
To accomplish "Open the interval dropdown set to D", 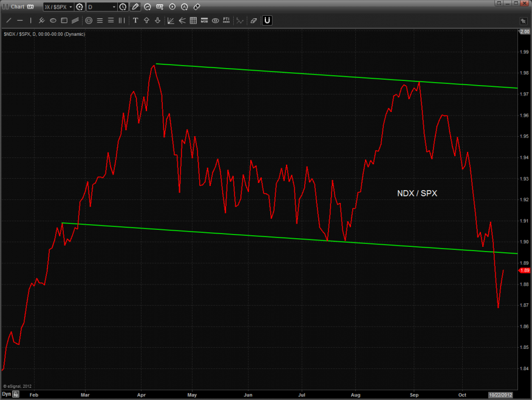I will pyautogui.click(x=102, y=7).
